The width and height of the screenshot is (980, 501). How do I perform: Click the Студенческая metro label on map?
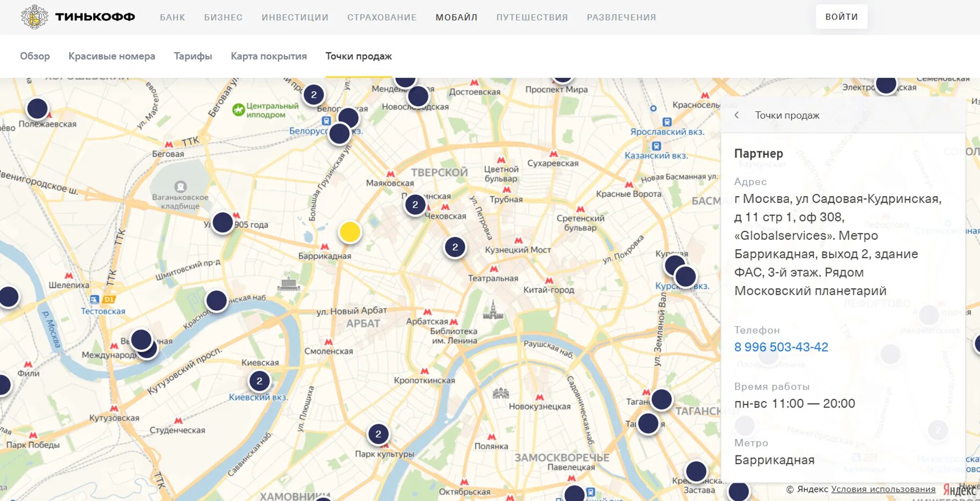(177, 430)
